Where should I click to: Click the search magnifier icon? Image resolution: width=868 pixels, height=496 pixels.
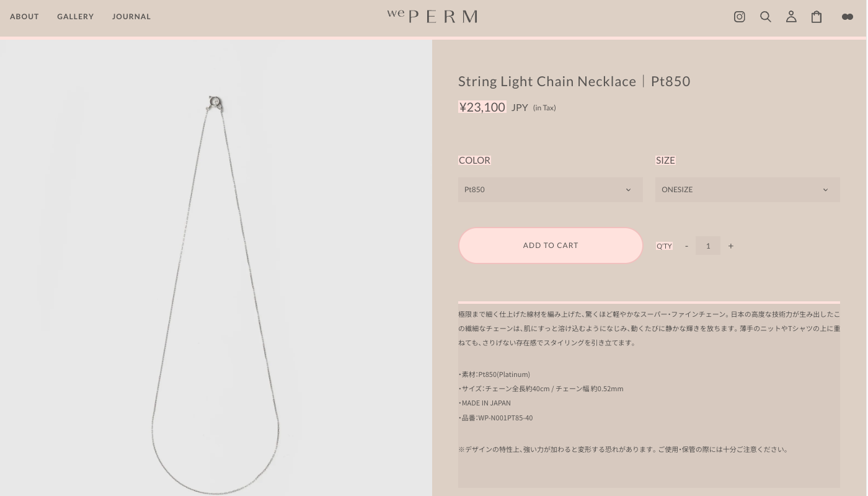coord(766,17)
